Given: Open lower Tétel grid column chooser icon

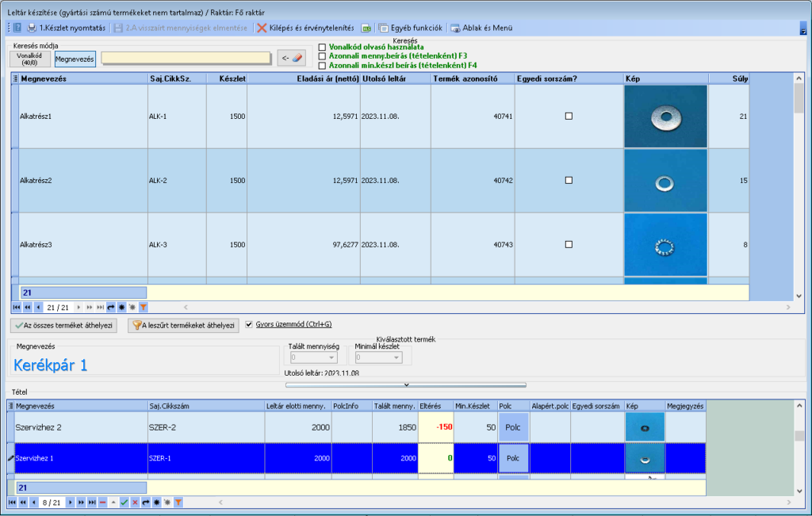Looking at the screenshot, I should point(10,407).
